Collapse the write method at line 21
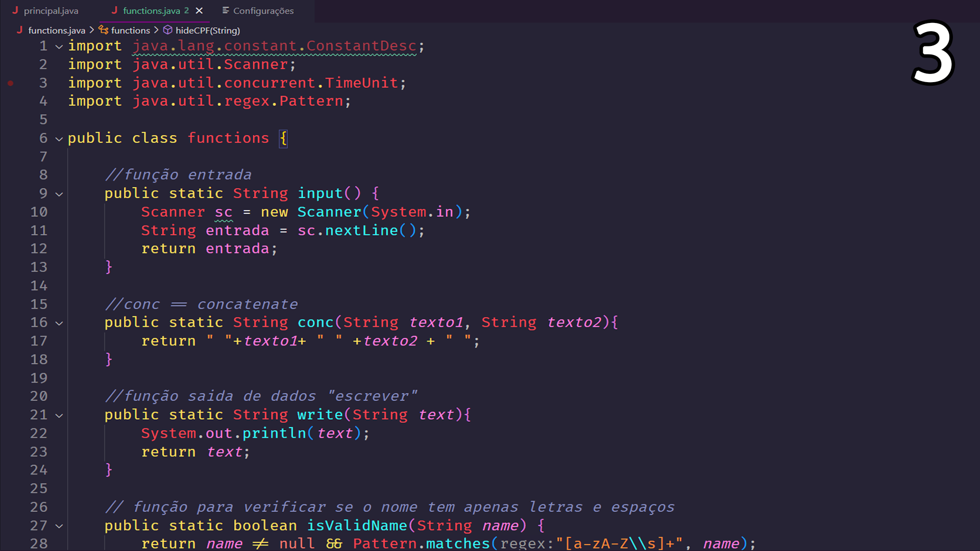 pos(59,415)
